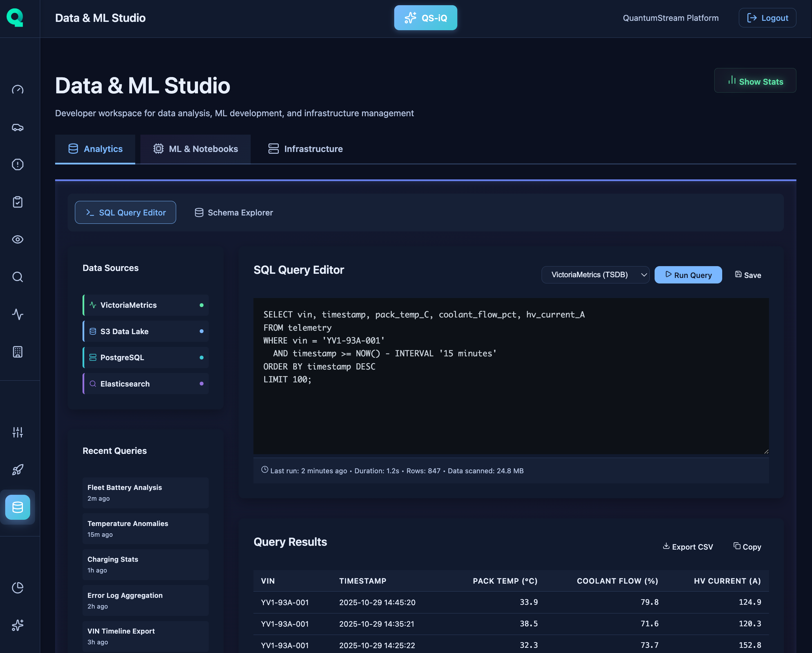The image size is (812, 653).
Task: Select the vehicle fleet icon in the sidebar
Action: [x=17, y=128]
